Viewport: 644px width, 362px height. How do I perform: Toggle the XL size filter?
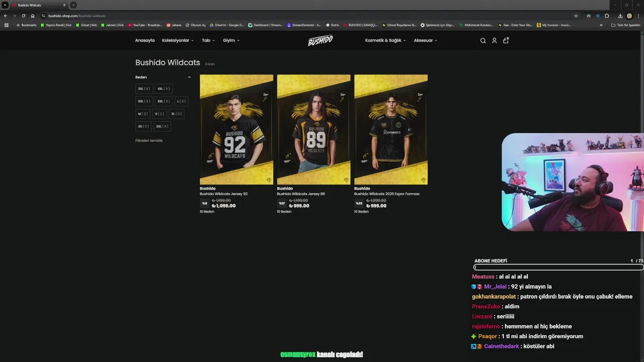coord(176,114)
